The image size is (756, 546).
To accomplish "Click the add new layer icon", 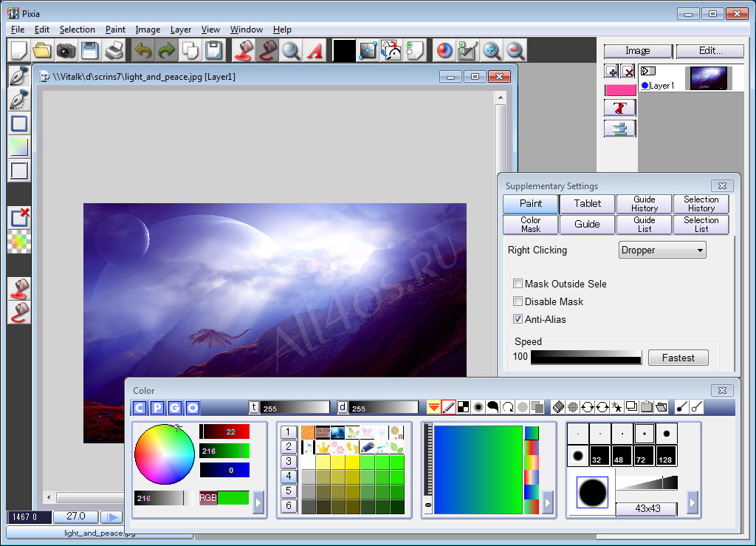I will pos(611,72).
